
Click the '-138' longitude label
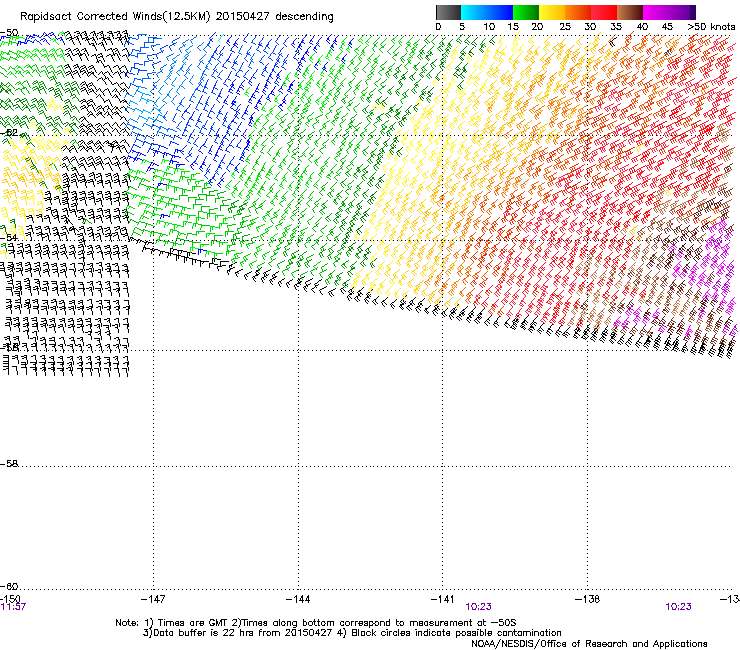(588, 599)
